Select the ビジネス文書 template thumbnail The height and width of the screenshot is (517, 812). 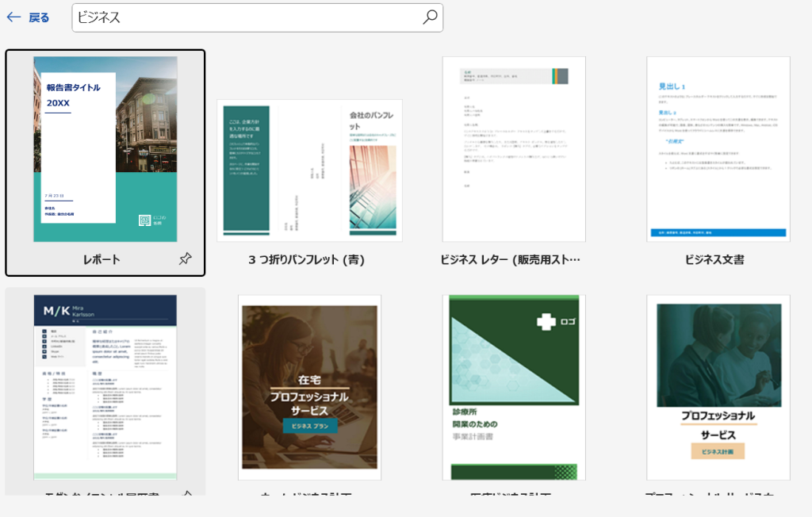(x=718, y=149)
